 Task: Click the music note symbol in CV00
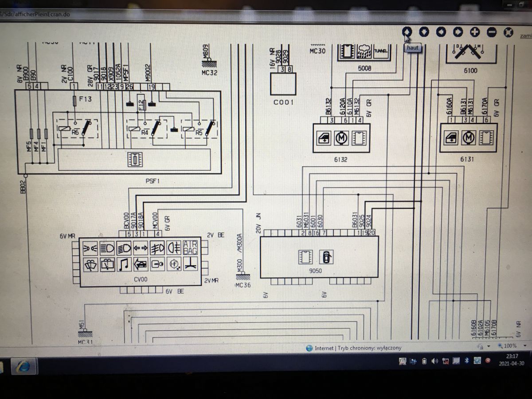click(124, 264)
